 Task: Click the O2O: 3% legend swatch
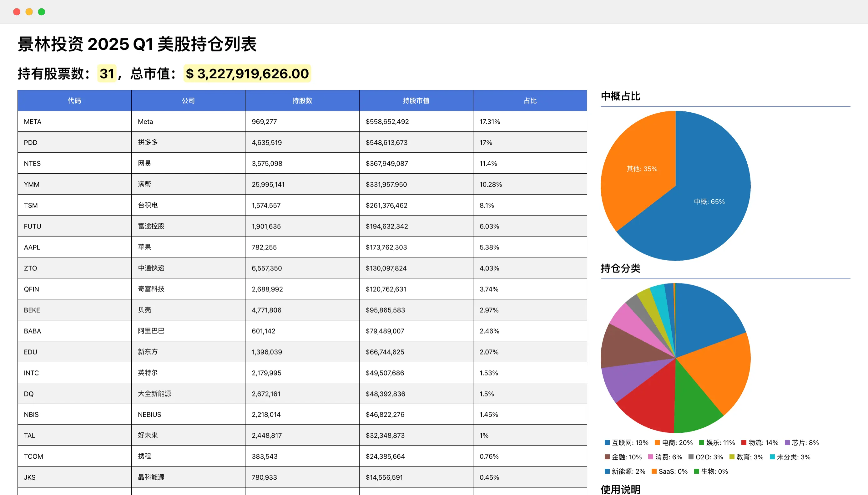click(x=691, y=457)
